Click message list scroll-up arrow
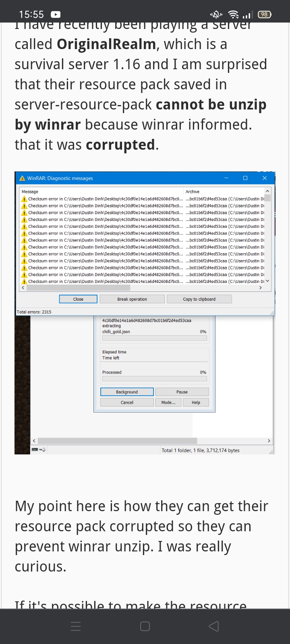 [267, 191]
